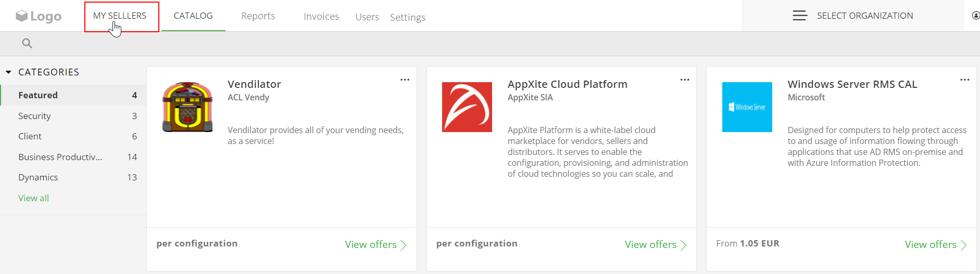The height and width of the screenshot is (274, 980).
Task: Open the Reports menu item
Action: (x=258, y=16)
